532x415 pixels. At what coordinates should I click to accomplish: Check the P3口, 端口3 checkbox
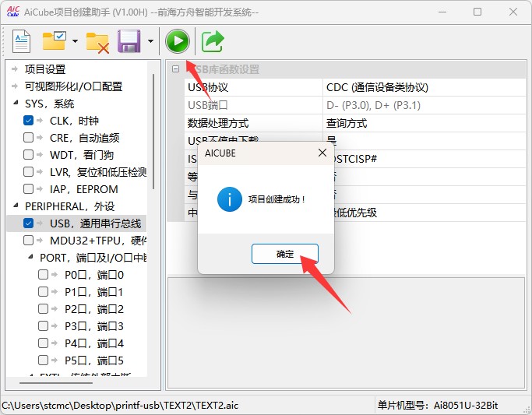coord(43,325)
